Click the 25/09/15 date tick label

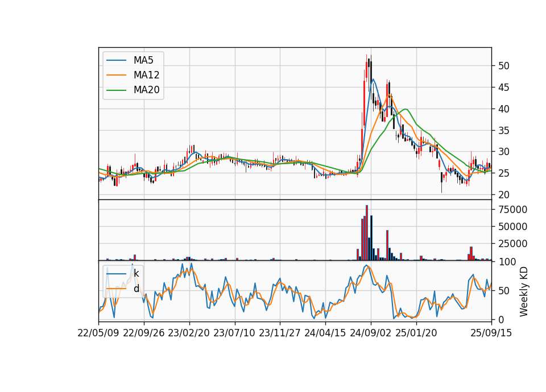(491, 333)
